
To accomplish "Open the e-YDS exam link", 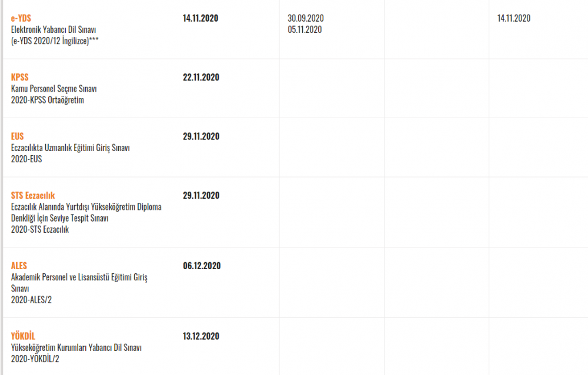I will click(x=21, y=18).
